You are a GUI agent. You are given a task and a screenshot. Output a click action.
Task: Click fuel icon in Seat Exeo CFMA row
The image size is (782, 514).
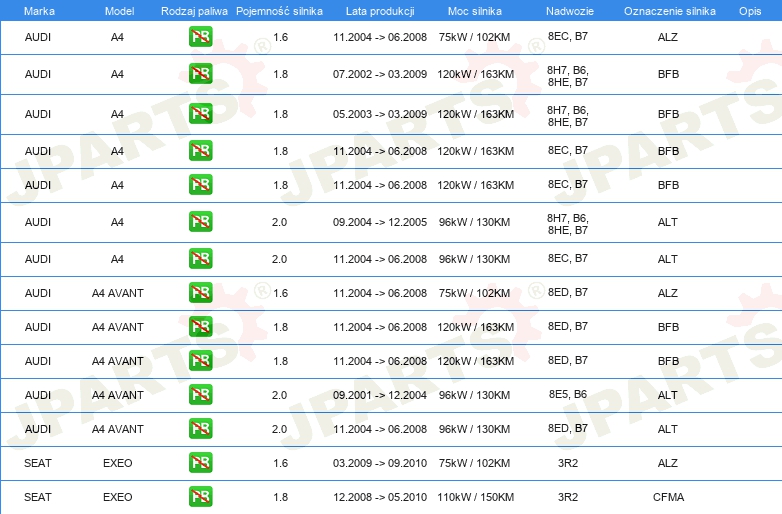[x=200, y=497]
